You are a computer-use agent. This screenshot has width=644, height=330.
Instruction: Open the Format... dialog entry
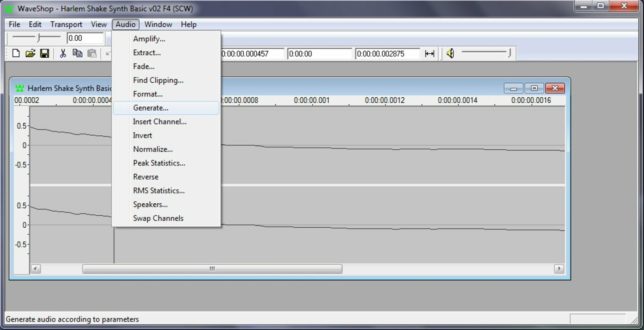pos(166,94)
